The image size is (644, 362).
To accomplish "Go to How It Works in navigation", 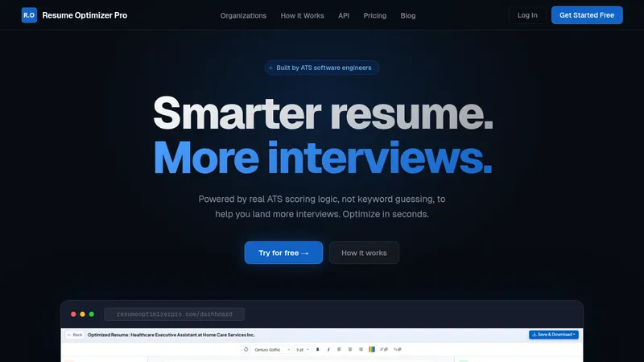I will click(x=303, y=15).
